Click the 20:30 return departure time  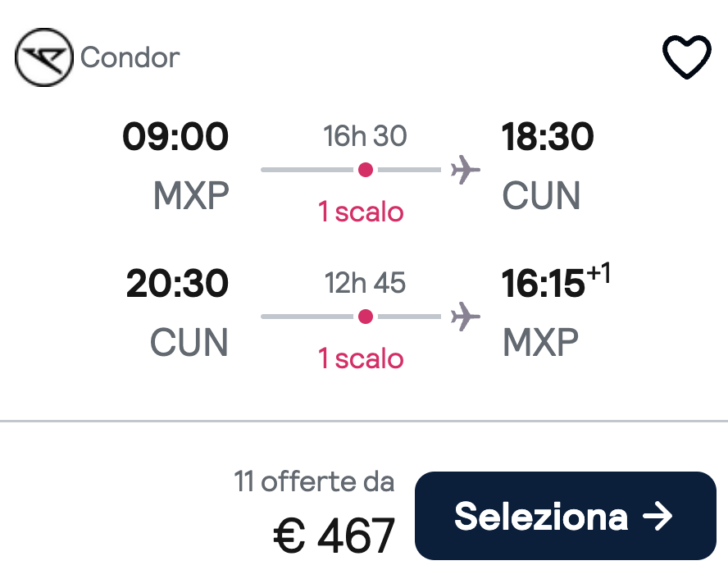(177, 284)
